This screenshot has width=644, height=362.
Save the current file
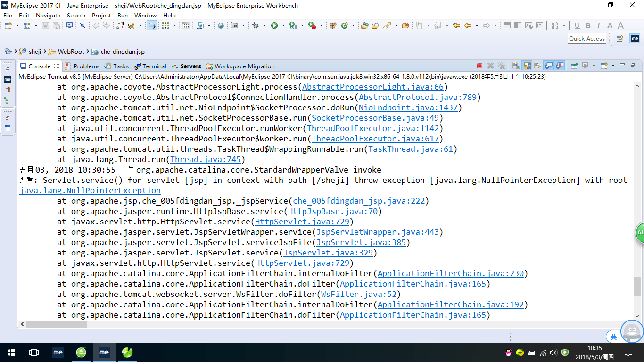[45, 25]
